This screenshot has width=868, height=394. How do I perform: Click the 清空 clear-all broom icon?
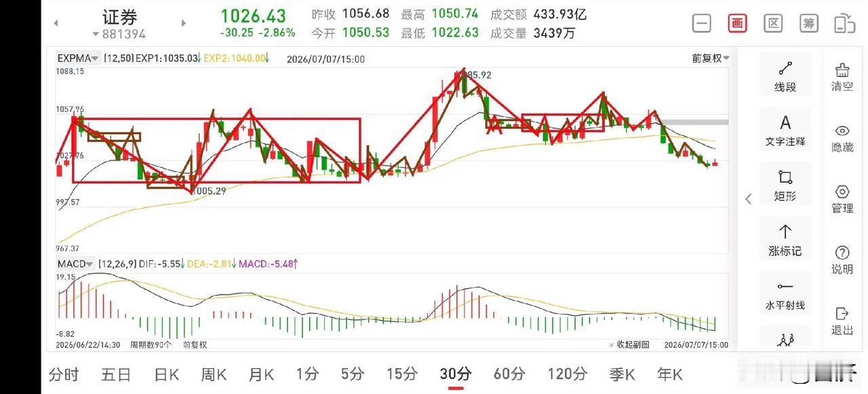pyautogui.click(x=843, y=77)
